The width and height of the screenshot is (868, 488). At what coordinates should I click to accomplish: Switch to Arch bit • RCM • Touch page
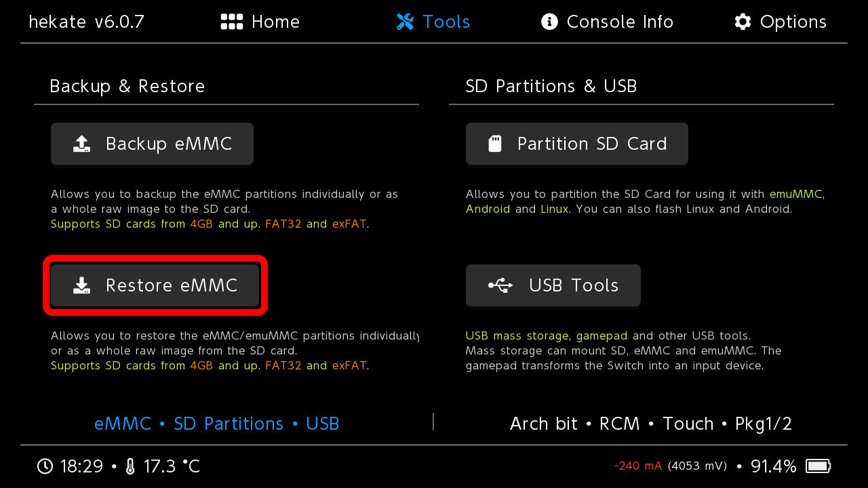click(650, 424)
